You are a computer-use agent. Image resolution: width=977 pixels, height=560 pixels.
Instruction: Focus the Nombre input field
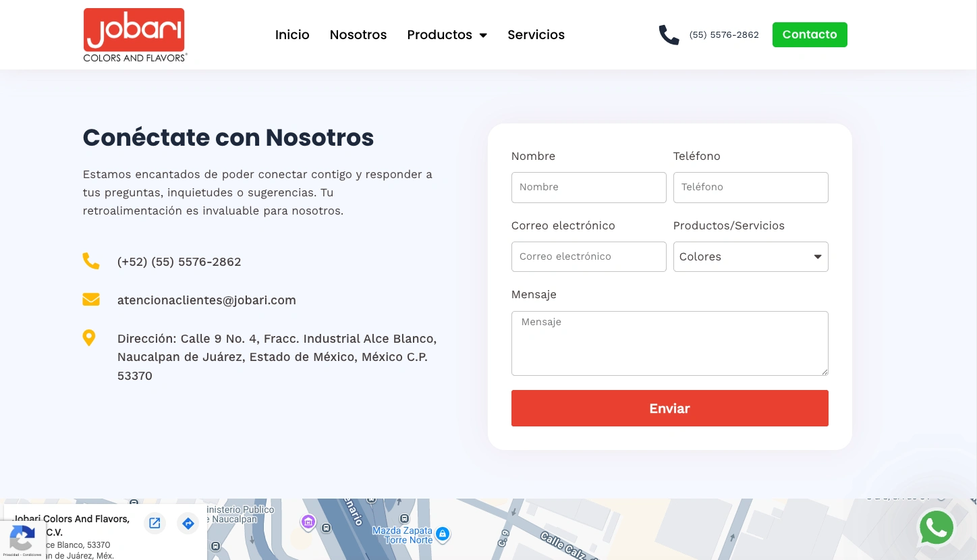[589, 187]
